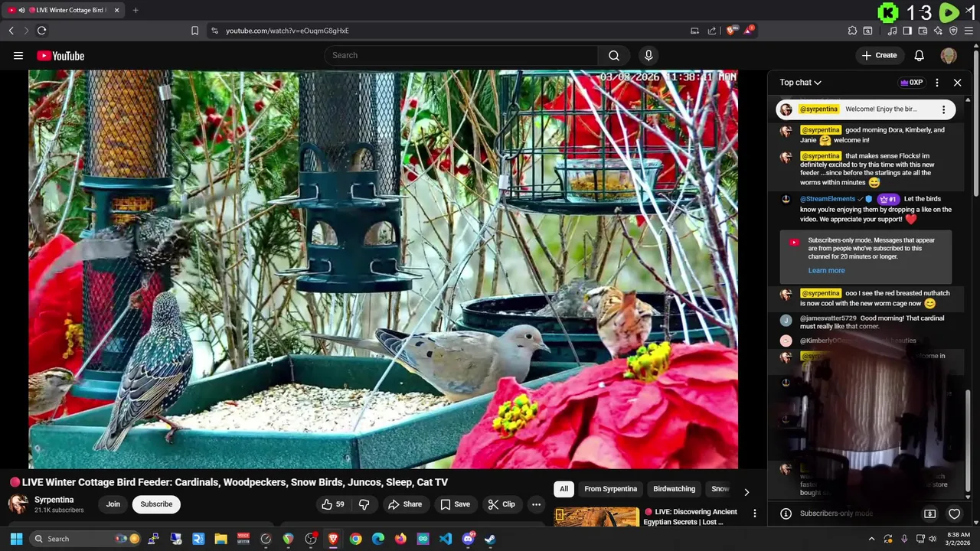
Task: Open options for Ancient Egyptian Secrets video
Action: [x=754, y=514]
